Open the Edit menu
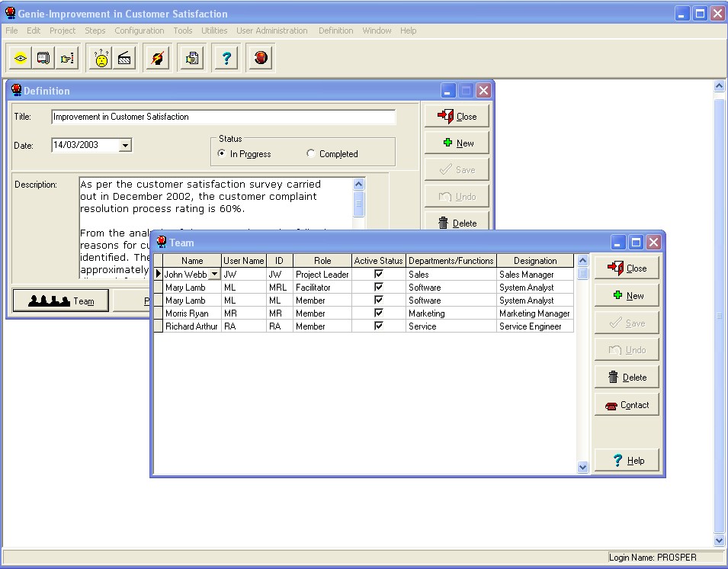This screenshot has width=728, height=569. (34, 31)
